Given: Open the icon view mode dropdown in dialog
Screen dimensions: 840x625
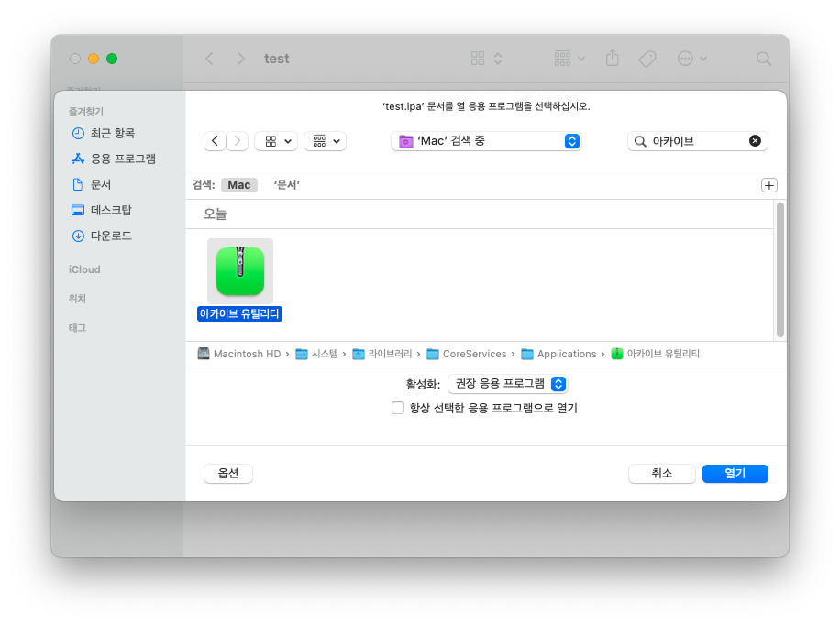Looking at the screenshot, I should (x=276, y=141).
